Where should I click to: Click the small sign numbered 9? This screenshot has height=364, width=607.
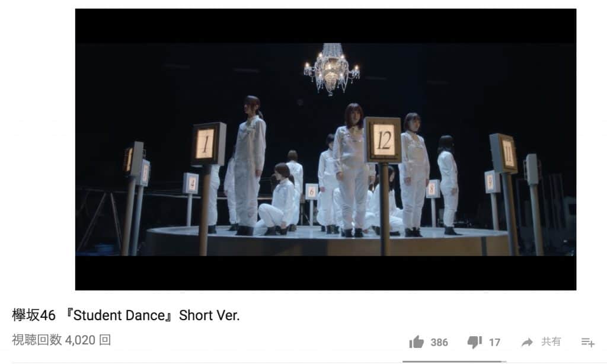pos(491,181)
